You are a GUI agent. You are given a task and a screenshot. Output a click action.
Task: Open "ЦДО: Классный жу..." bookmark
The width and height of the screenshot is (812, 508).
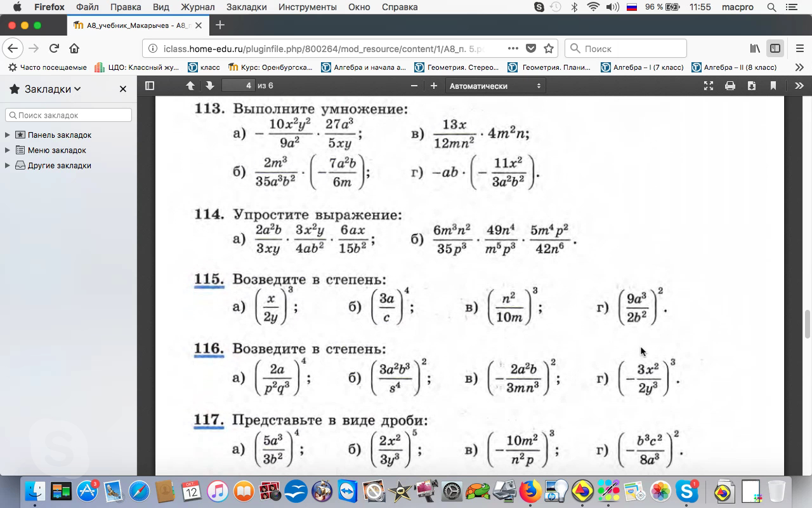[x=138, y=67]
